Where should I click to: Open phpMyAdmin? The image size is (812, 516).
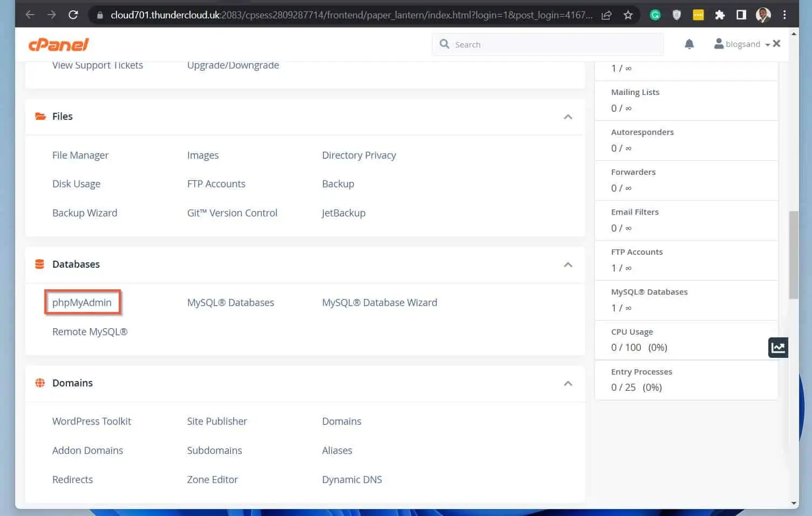pos(82,302)
